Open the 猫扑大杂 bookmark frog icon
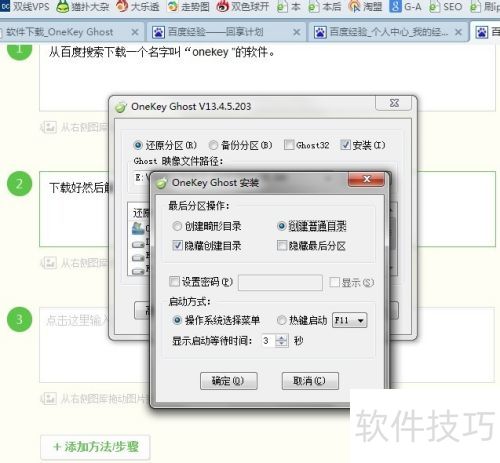Image resolution: width=500 pixels, height=463 pixels. click(62, 6)
